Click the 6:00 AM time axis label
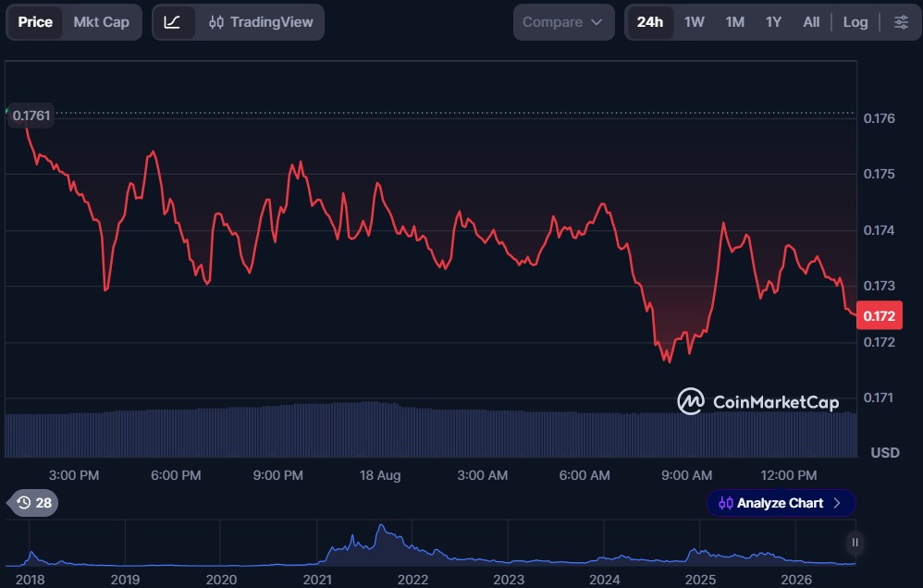 tap(585, 475)
